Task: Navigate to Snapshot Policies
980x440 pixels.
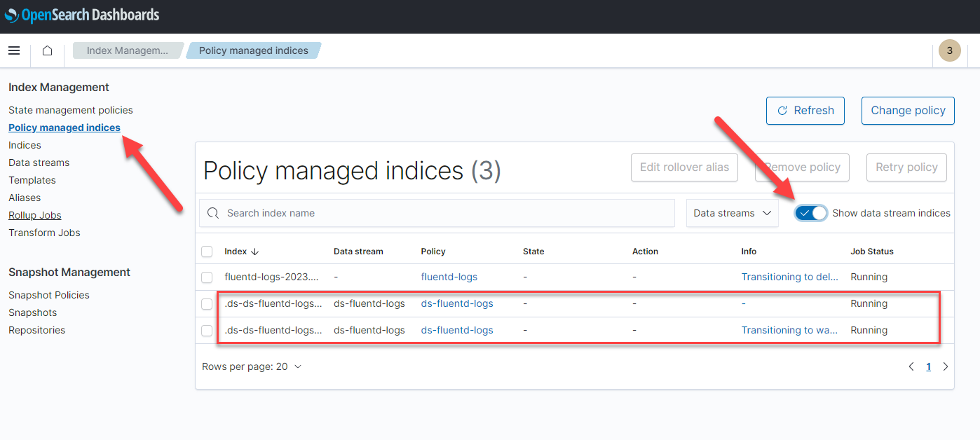Action: point(49,295)
